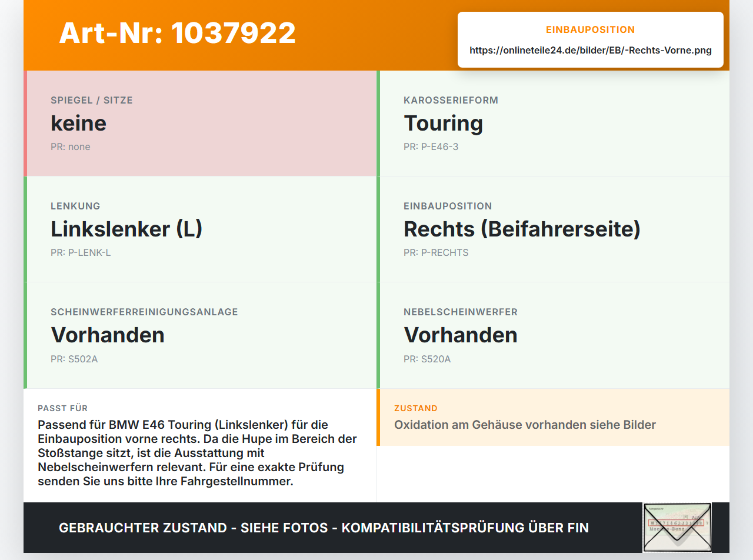The image size is (753, 560).
Task: Open the Rechts-Vorne.png image URL
Action: [x=591, y=51]
